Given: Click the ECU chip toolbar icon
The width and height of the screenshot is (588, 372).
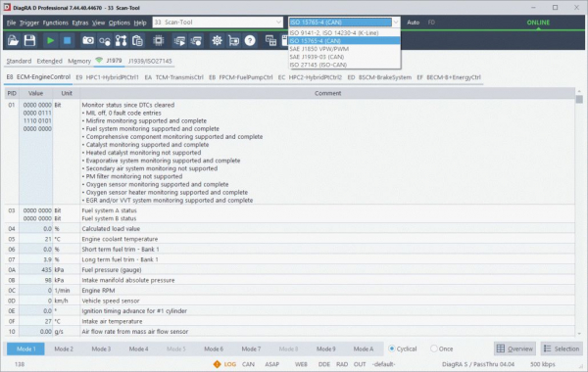Looking at the screenshot, I should point(159,40).
